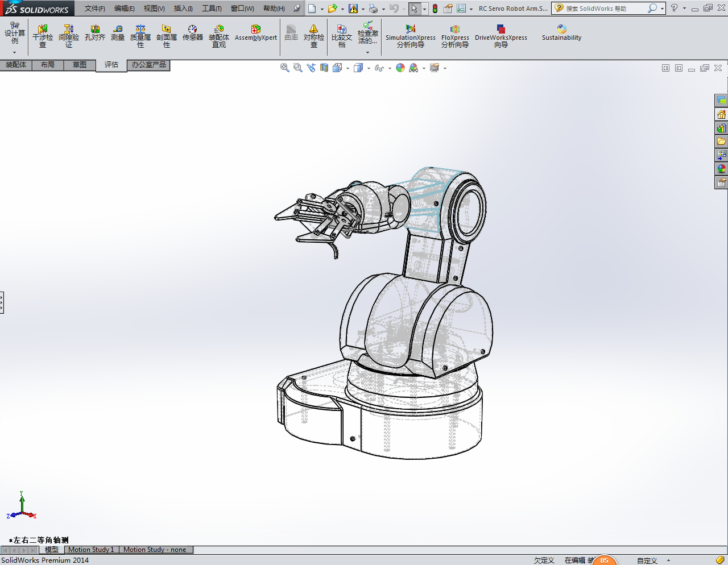Expand the Display Style dropdown arrow

click(369, 68)
